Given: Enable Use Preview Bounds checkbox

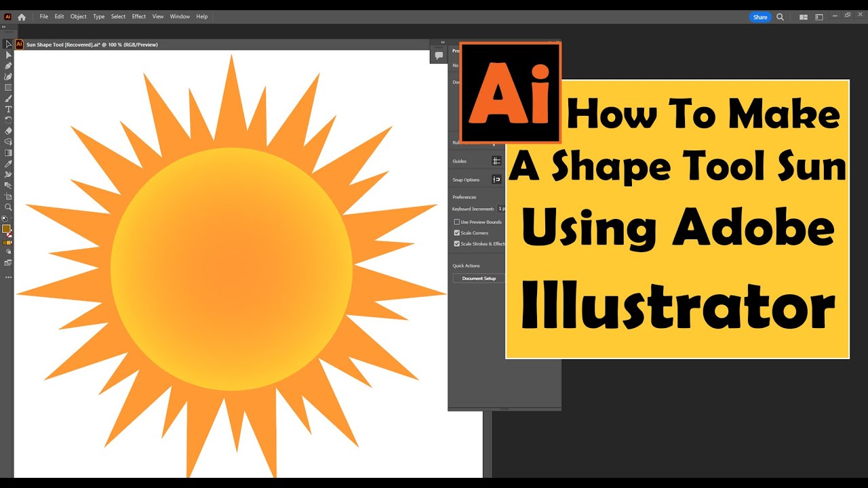Looking at the screenshot, I should [x=456, y=222].
